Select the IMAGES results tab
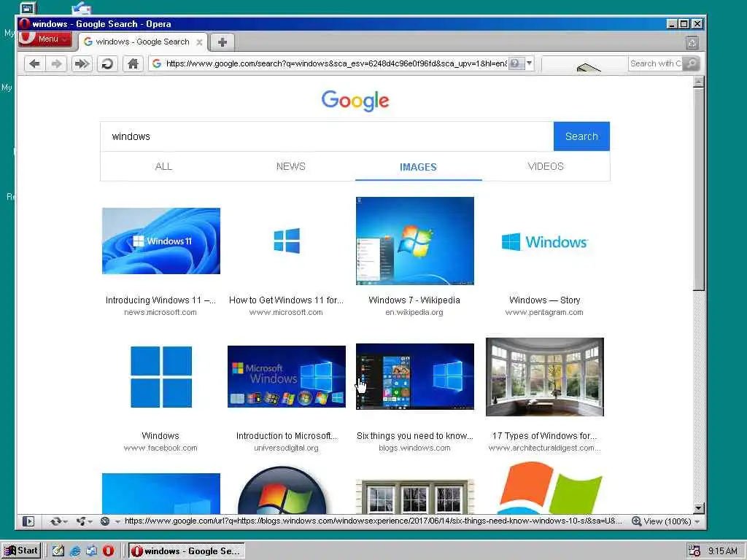The height and width of the screenshot is (560, 747). pyautogui.click(x=418, y=167)
